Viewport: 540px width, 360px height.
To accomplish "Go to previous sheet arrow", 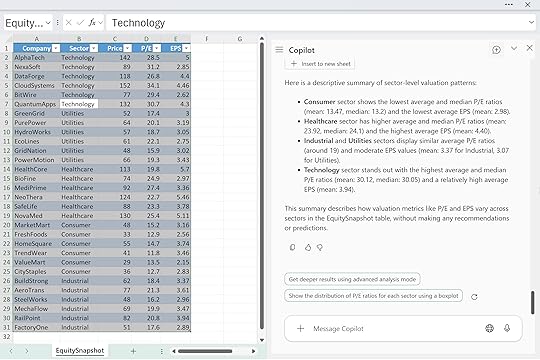I will pos(11,351).
